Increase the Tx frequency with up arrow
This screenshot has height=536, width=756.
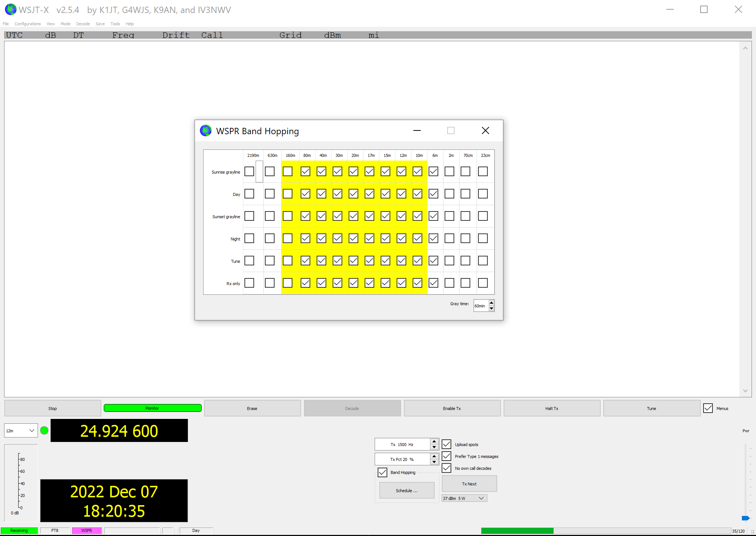tap(434, 442)
